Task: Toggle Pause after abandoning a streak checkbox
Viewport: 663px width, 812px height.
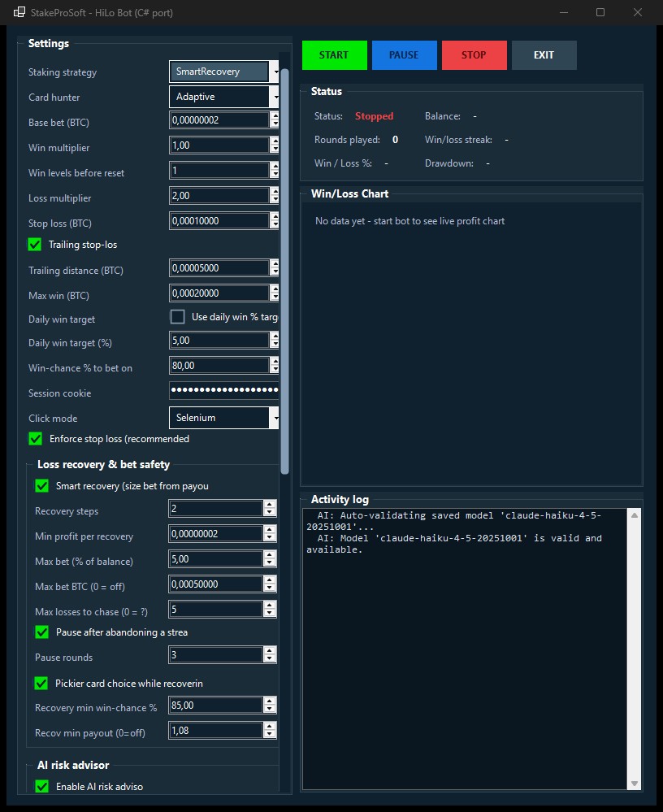Action: (42, 632)
